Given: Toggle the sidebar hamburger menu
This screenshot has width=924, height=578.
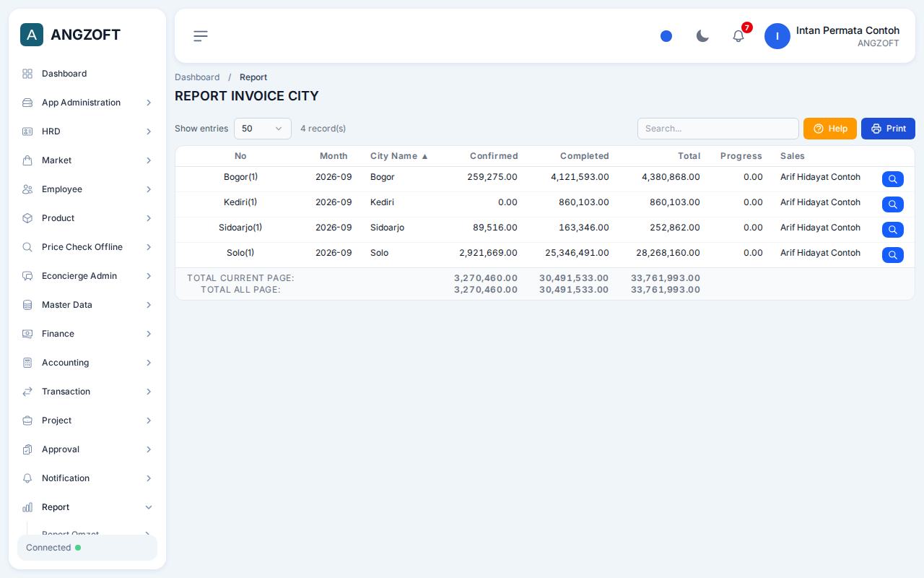Looking at the screenshot, I should (x=201, y=36).
